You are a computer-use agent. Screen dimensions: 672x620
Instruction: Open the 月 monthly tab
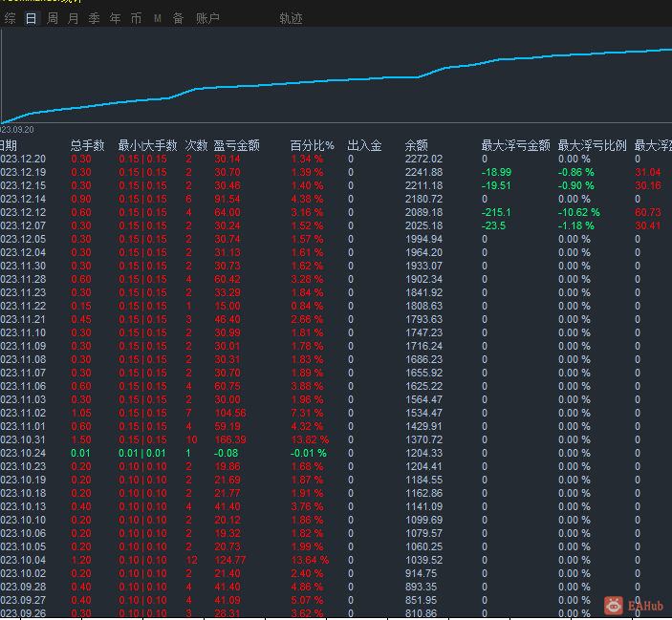coord(73,18)
